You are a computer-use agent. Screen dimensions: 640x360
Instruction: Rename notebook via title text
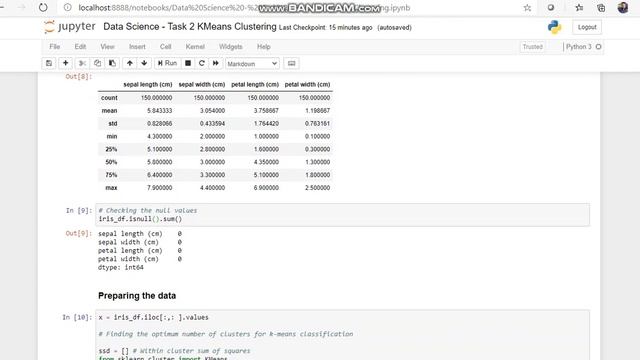point(190,27)
